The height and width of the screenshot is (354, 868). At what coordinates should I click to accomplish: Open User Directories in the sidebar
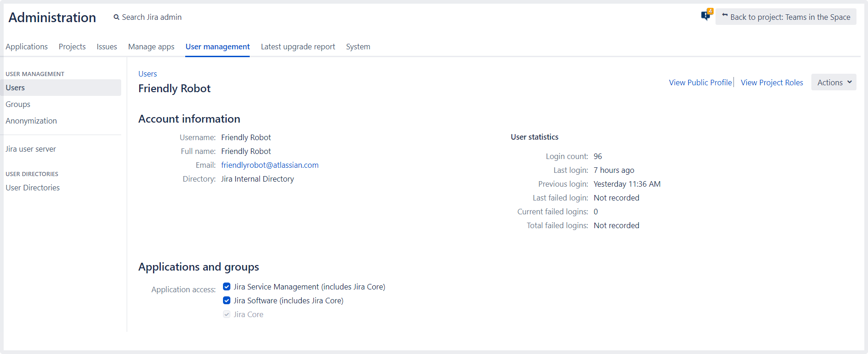(33, 188)
